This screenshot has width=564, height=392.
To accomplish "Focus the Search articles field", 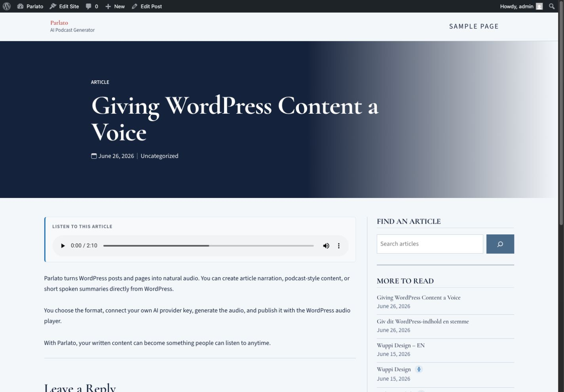I will coord(430,244).
